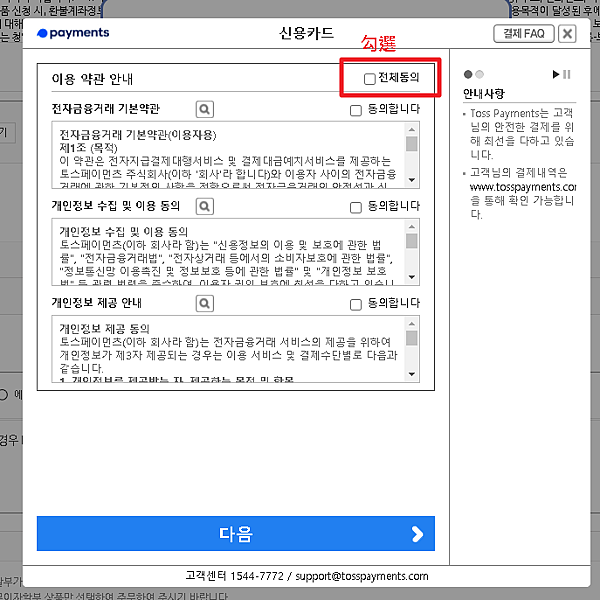The width and height of the screenshot is (600, 600).
Task: Click the Toss payments logo
Action: [x=73, y=33]
